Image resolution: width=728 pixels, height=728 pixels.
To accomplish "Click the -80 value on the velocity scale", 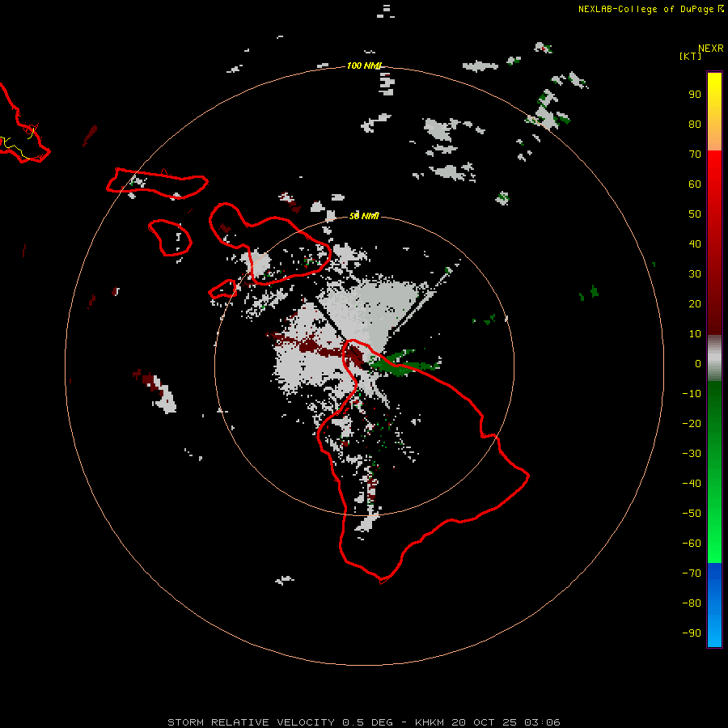I will [x=692, y=603].
